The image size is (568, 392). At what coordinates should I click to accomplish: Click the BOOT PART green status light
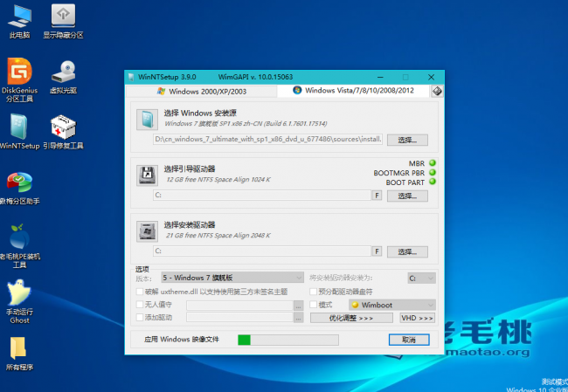(x=433, y=182)
